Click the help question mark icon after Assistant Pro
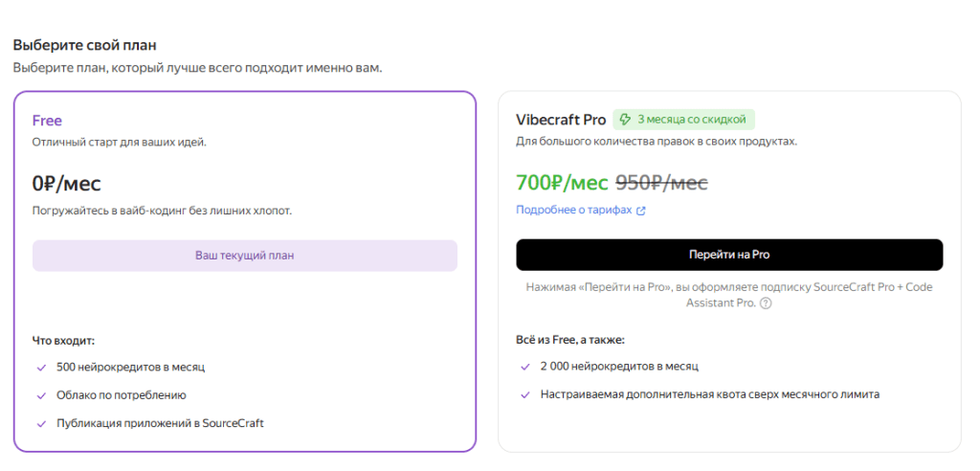The height and width of the screenshot is (471, 980). tap(767, 303)
